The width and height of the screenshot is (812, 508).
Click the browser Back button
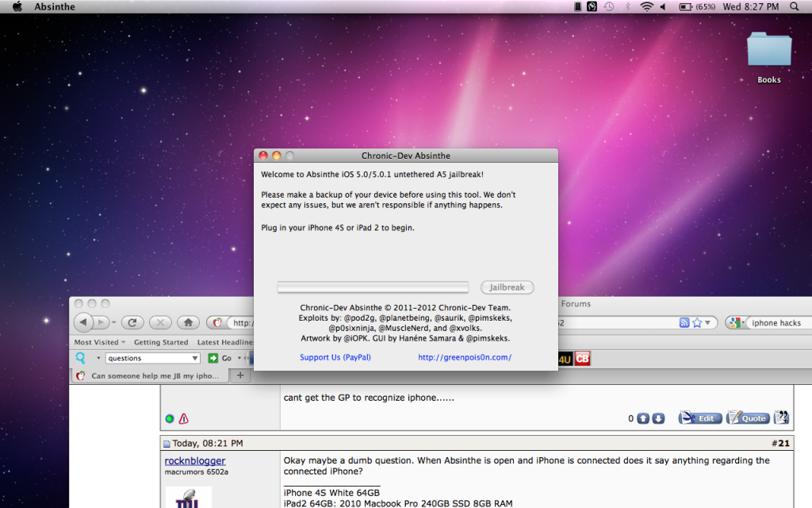[x=82, y=322]
